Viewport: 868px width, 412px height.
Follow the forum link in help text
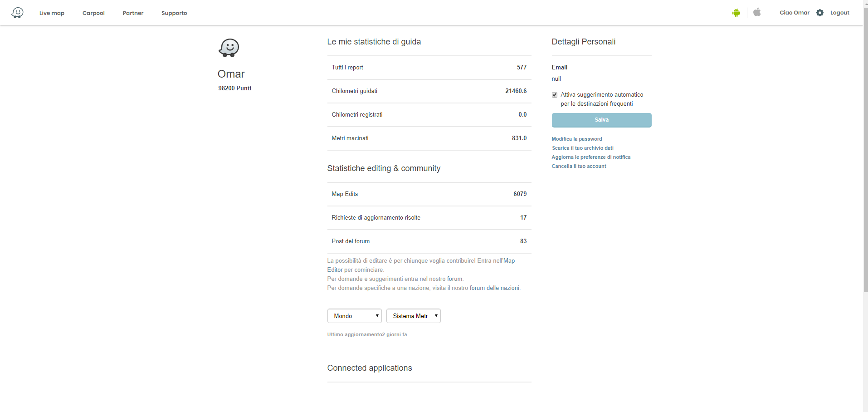(x=454, y=279)
